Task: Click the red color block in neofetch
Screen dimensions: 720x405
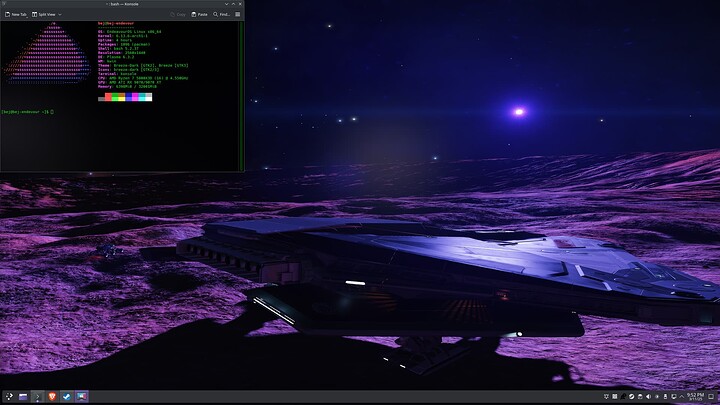Action: click(x=108, y=97)
